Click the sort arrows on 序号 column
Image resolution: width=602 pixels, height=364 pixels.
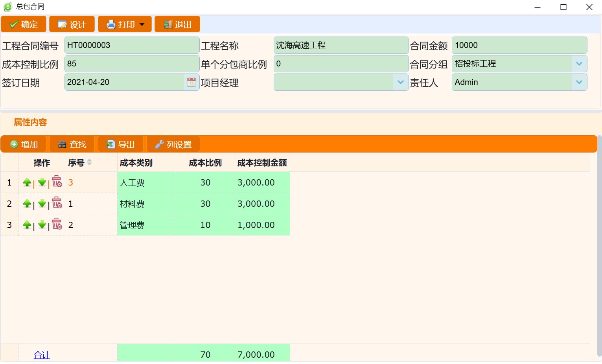90,162
